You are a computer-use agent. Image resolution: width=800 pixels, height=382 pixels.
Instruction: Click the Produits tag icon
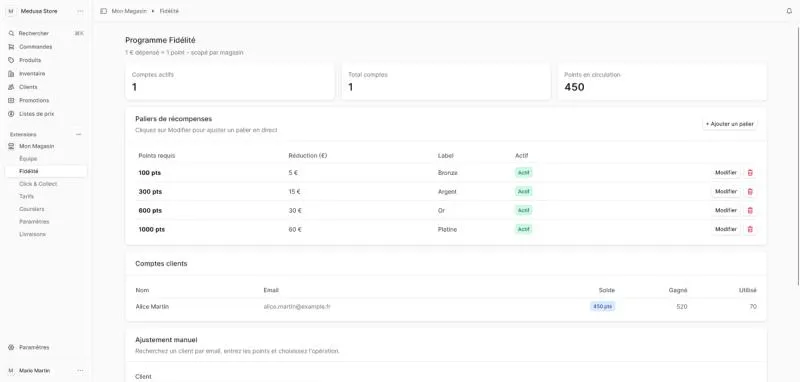pyautogui.click(x=11, y=60)
